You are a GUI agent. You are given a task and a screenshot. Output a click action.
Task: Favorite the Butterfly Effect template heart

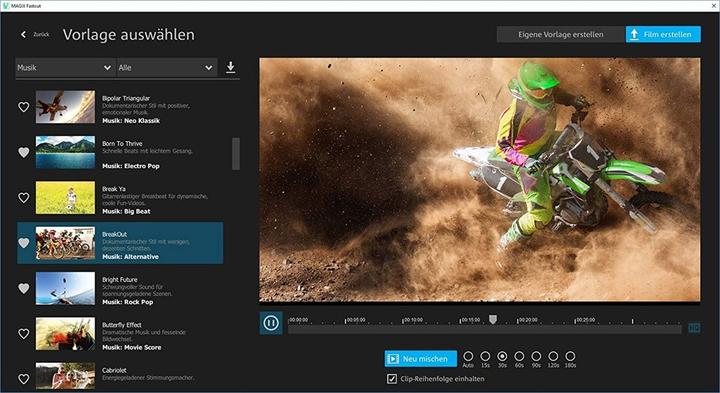coord(23,334)
